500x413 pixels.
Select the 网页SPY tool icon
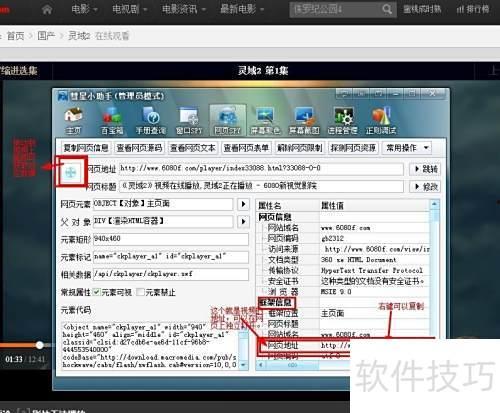coord(228,121)
